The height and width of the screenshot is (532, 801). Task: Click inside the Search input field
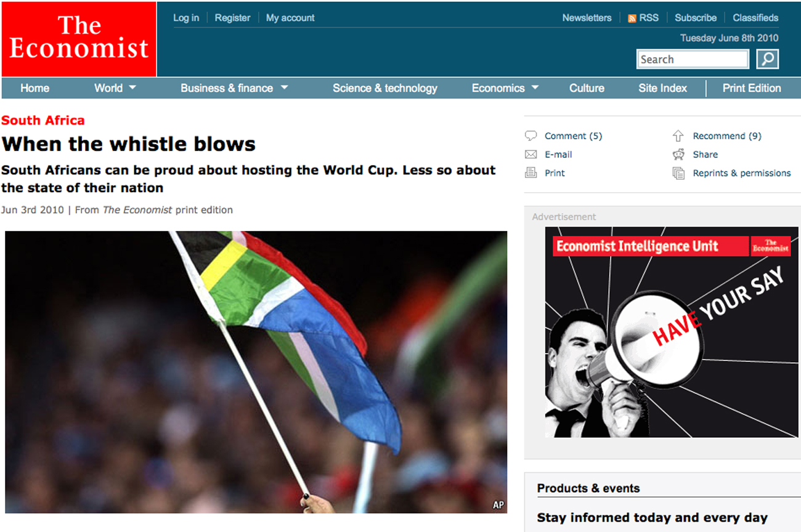tap(690, 58)
